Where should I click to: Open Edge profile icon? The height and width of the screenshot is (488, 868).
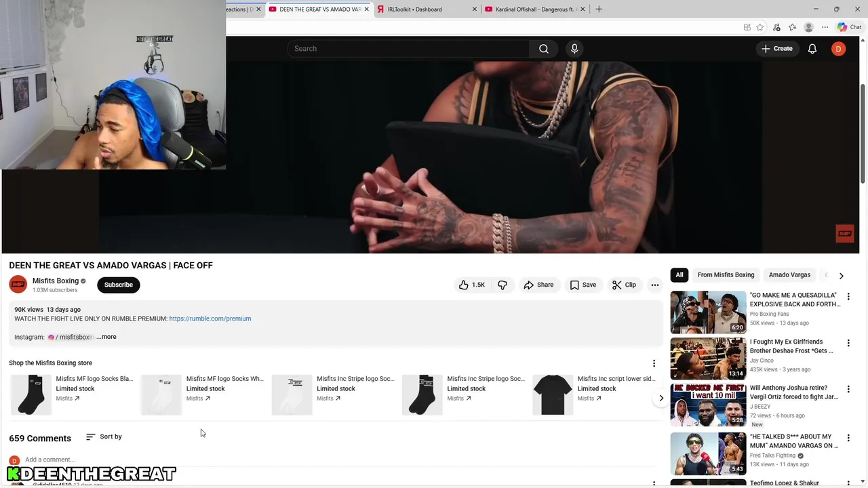pyautogui.click(x=808, y=27)
